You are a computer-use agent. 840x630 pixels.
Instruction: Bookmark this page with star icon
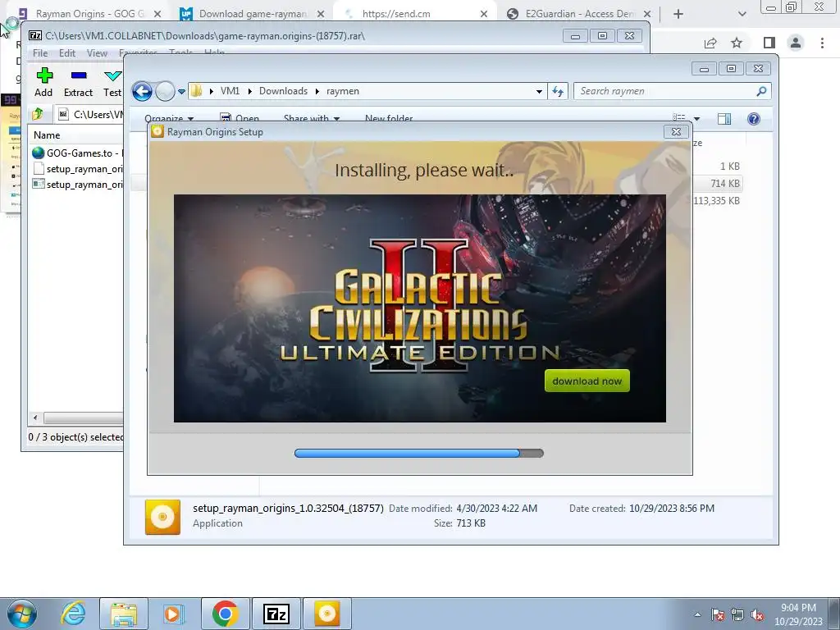click(x=737, y=43)
